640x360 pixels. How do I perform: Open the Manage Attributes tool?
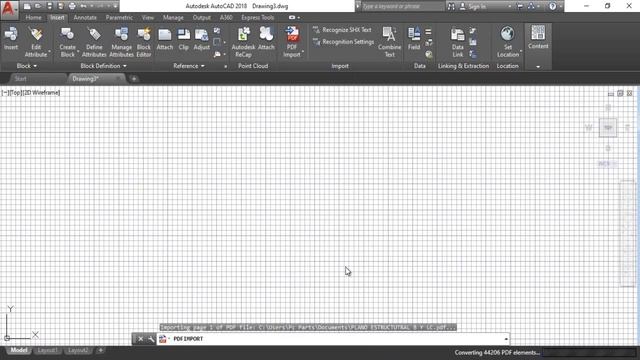(121, 42)
